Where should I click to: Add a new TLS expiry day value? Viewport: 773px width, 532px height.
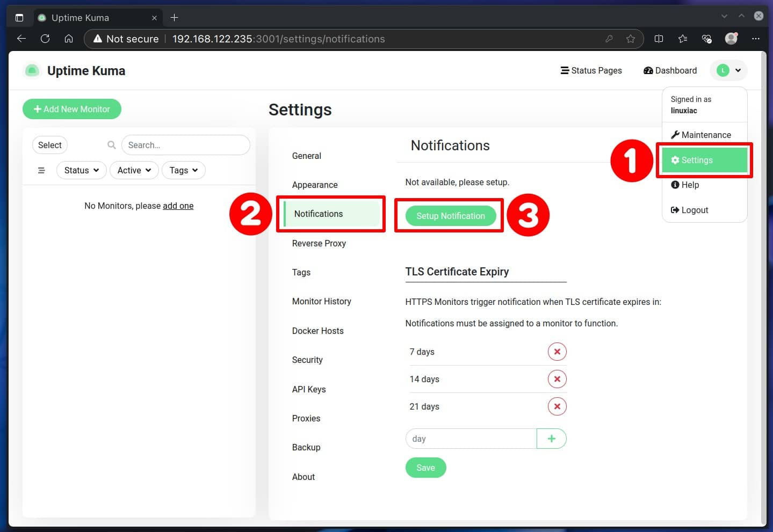(x=551, y=439)
